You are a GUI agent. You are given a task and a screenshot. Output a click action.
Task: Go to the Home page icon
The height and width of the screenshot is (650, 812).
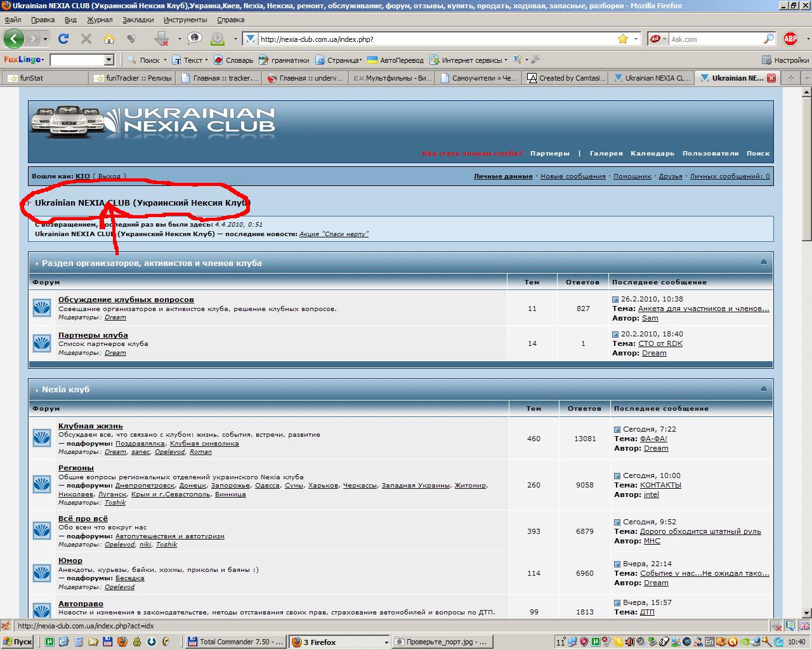point(109,39)
